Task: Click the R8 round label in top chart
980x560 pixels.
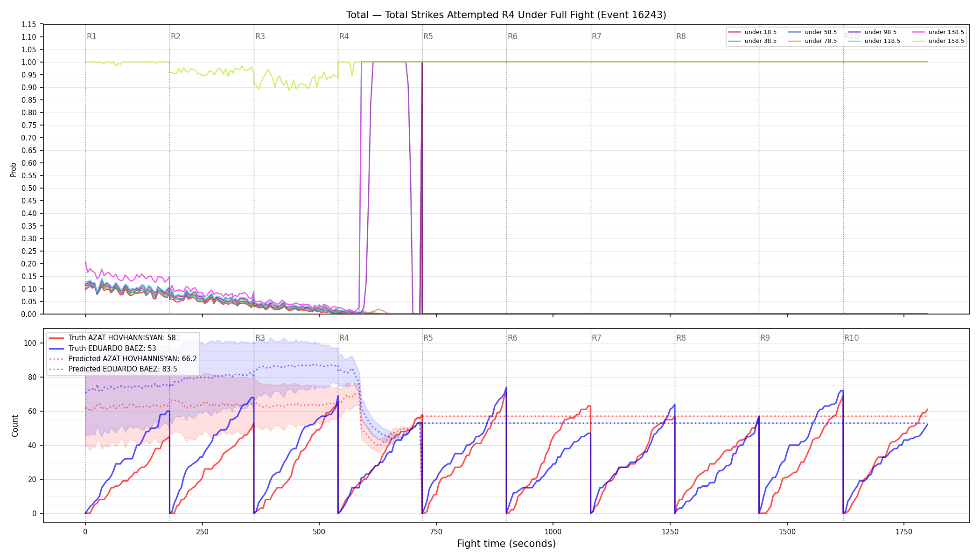Action: pyautogui.click(x=681, y=36)
